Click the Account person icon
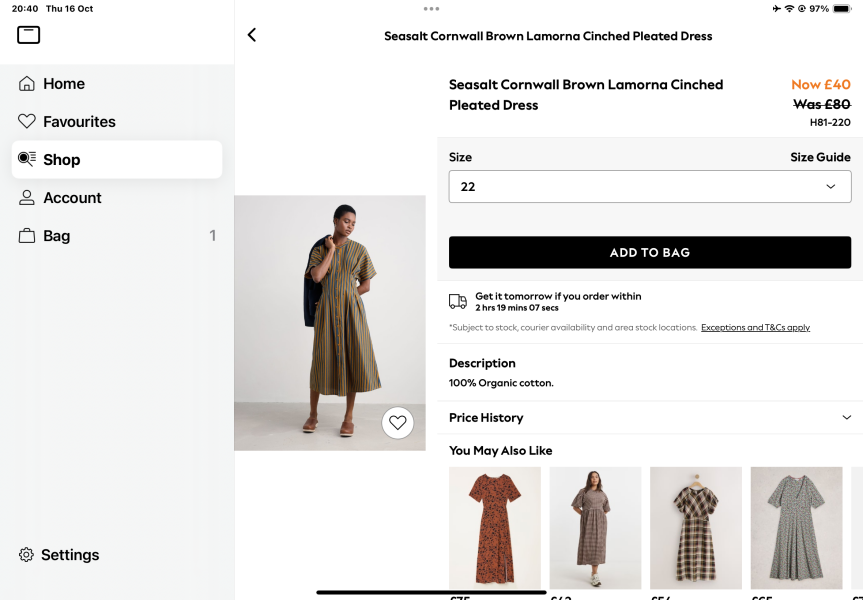863x600 pixels. coord(26,198)
